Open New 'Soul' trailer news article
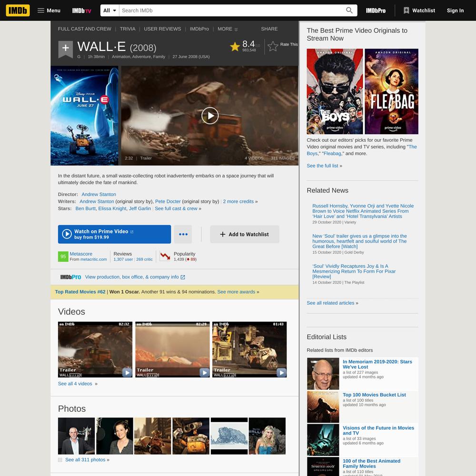The height and width of the screenshot is (476, 476). (x=359, y=241)
